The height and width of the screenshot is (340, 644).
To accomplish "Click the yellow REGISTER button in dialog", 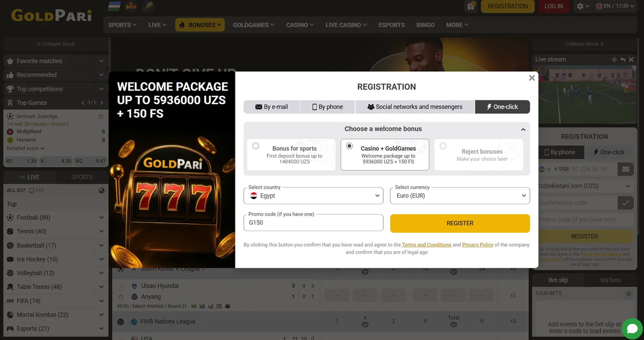I will (460, 224).
